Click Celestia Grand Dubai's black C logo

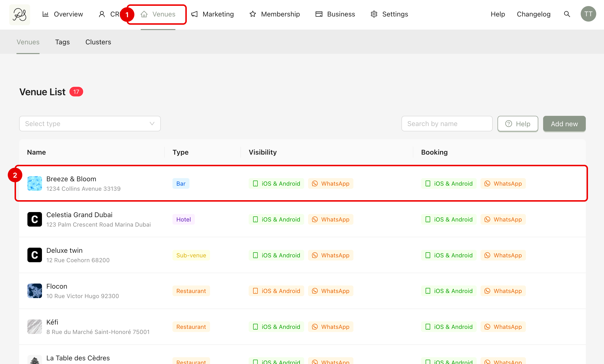coord(34,219)
